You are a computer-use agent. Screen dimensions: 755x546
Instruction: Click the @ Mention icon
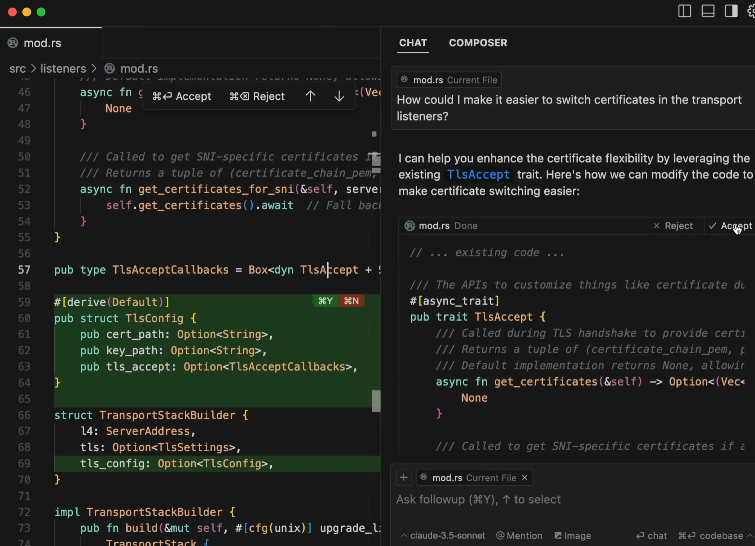[519, 535]
